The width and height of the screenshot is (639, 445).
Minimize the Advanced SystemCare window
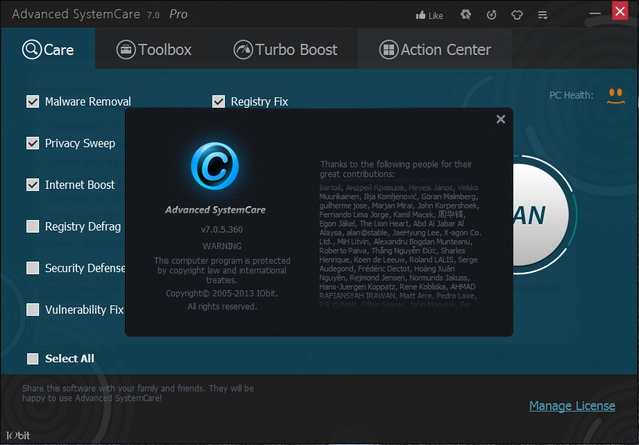595,13
